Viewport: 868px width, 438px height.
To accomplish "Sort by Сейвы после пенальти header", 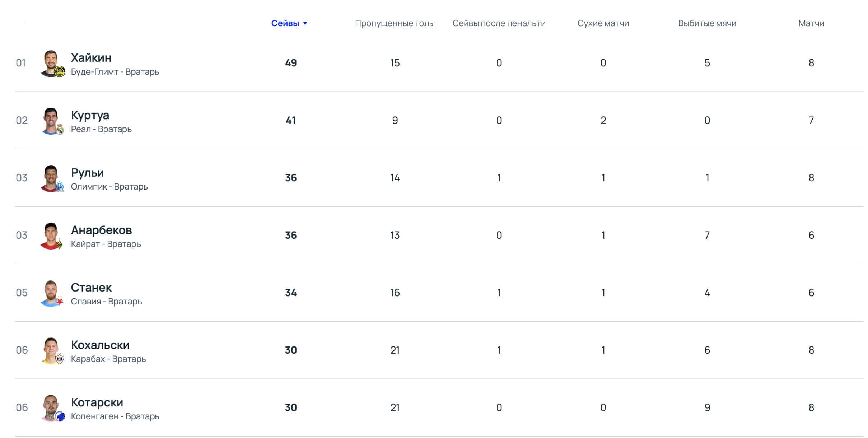I will point(499,23).
